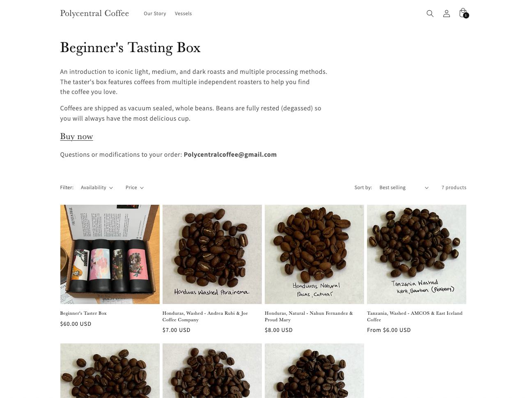
Task: Open Tanzania Washed Peaberry bean photo
Action: (416, 254)
